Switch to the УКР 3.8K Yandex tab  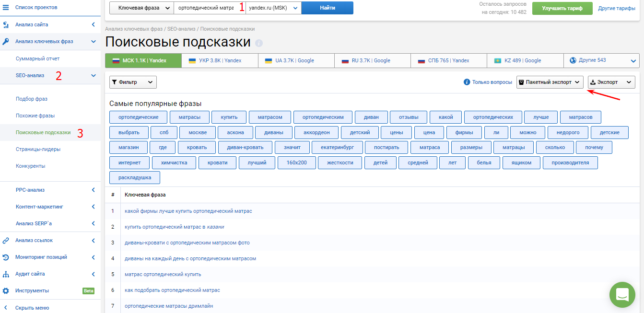(220, 60)
